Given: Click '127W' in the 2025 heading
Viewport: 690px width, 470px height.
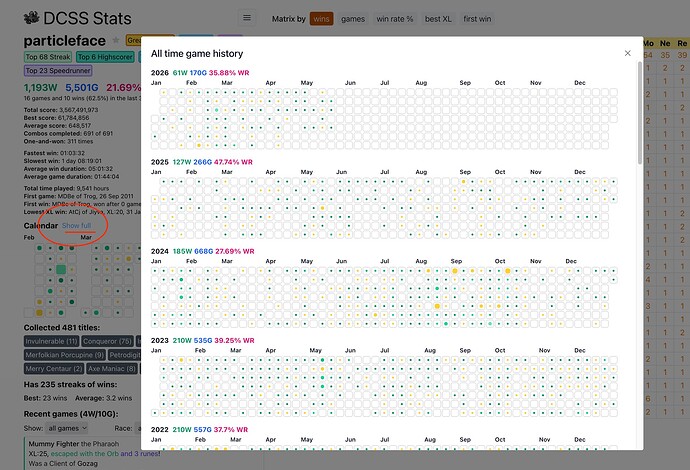Looking at the screenshot, I should pyautogui.click(x=182, y=162).
